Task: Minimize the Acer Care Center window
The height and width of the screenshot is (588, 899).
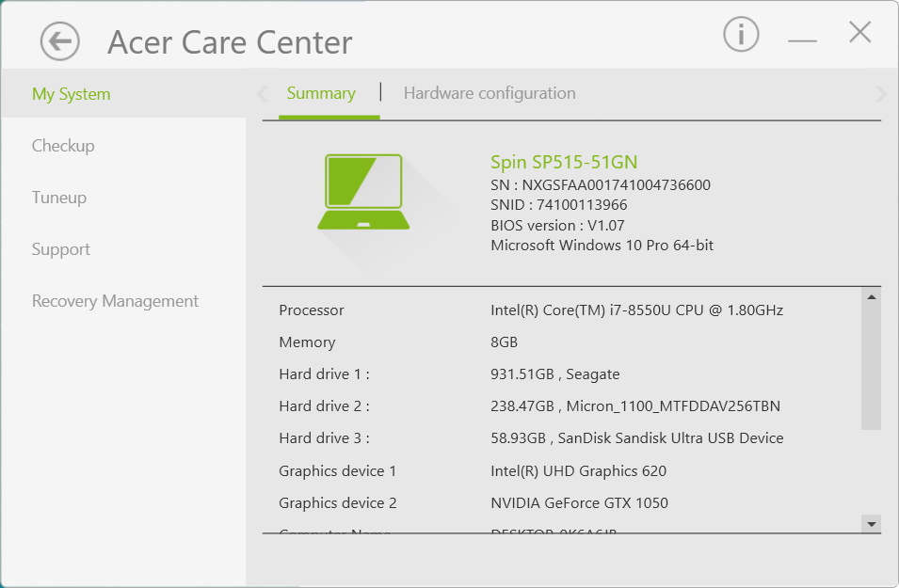Action: click(x=802, y=40)
